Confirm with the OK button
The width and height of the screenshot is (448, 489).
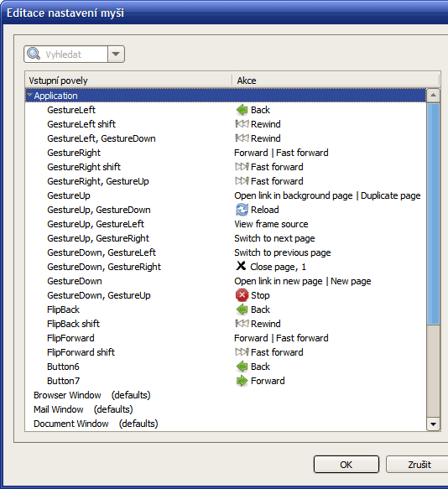click(x=346, y=465)
